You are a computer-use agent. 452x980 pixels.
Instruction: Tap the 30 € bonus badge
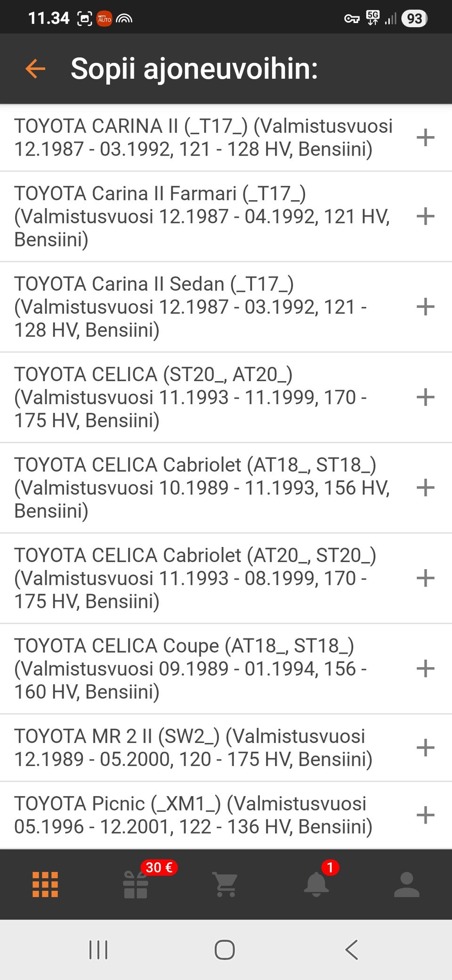[x=159, y=867]
